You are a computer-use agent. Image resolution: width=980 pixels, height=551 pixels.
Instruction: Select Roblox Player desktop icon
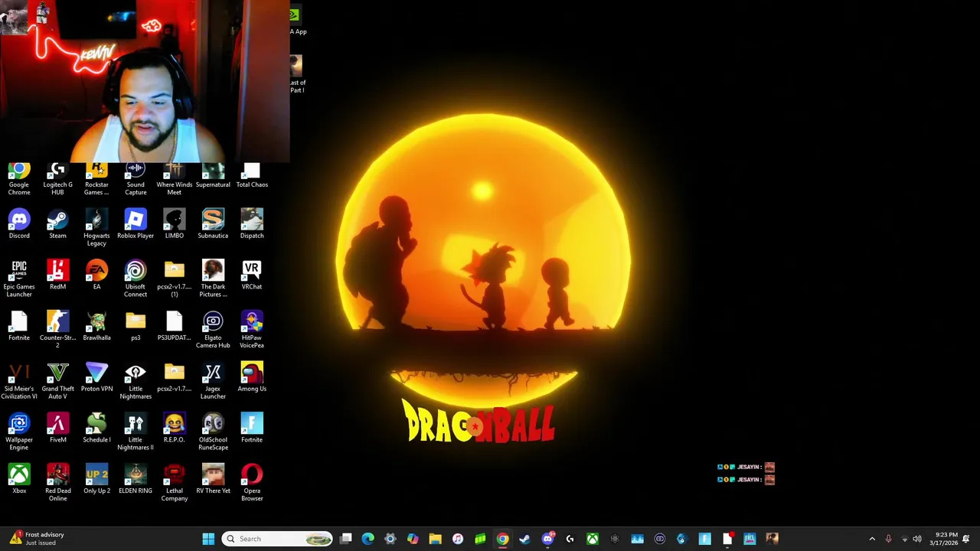point(136,223)
